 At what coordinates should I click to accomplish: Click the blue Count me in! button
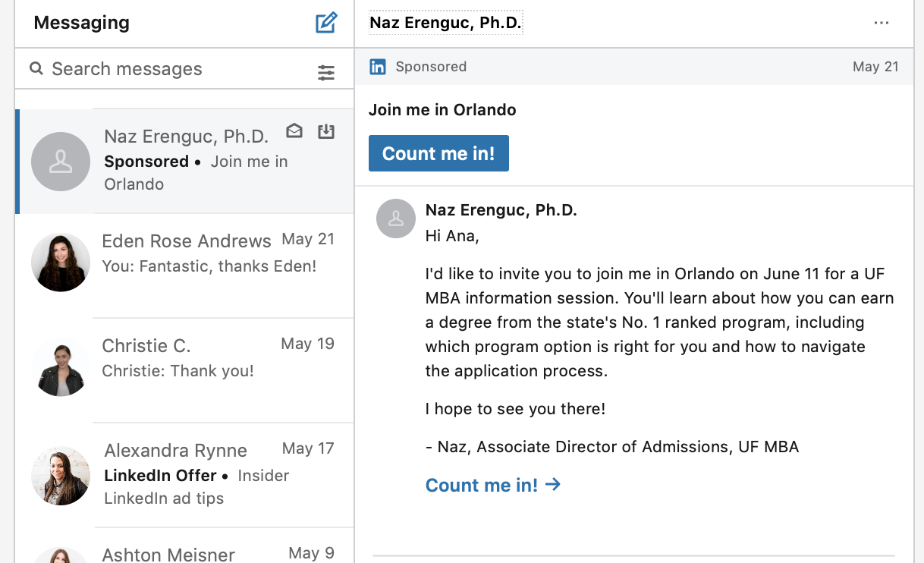point(438,153)
